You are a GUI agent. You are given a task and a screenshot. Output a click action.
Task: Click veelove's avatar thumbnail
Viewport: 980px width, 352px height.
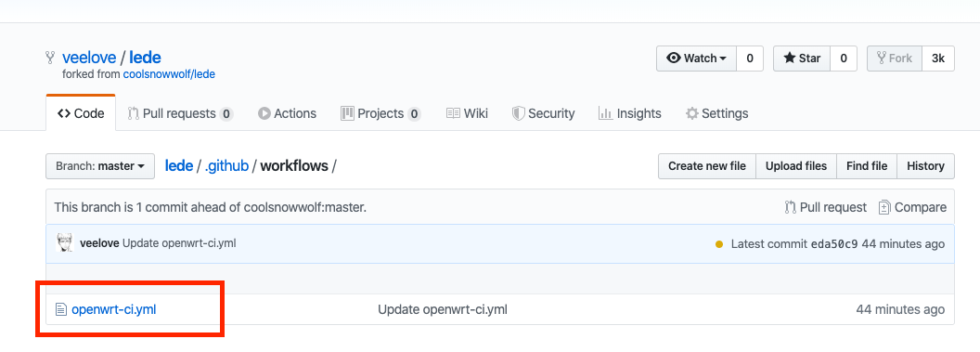click(x=64, y=243)
